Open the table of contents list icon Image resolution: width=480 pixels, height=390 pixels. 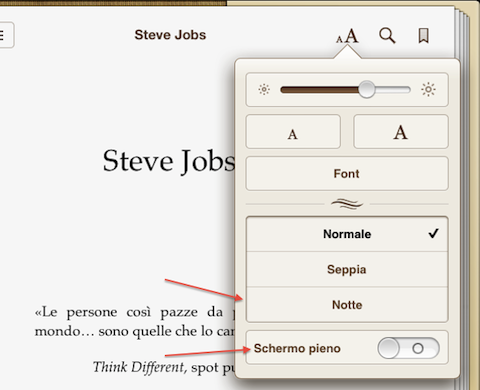[x=4, y=35]
